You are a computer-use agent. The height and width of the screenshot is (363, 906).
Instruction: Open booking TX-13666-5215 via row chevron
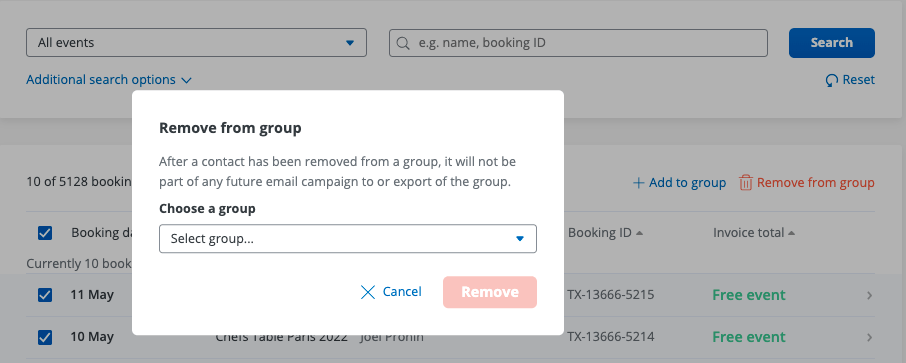[x=869, y=295]
